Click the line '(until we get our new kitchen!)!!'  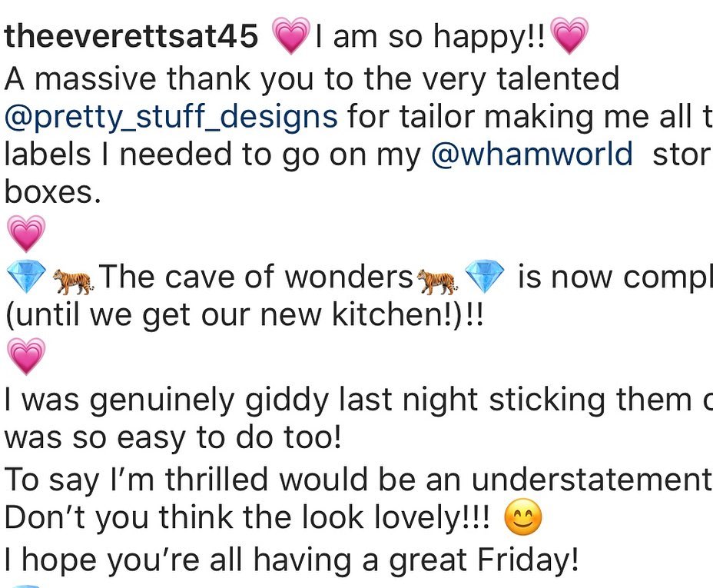click(244, 314)
